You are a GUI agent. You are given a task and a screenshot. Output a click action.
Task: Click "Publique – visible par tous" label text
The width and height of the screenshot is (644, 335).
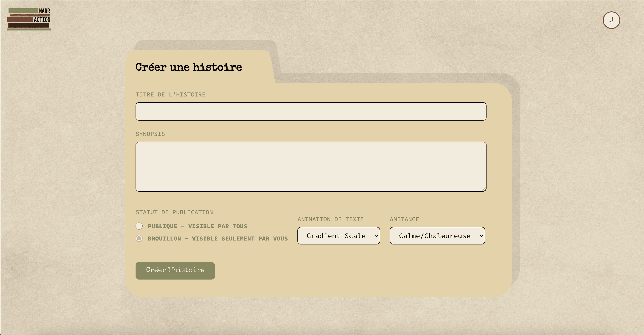click(197, 226)
